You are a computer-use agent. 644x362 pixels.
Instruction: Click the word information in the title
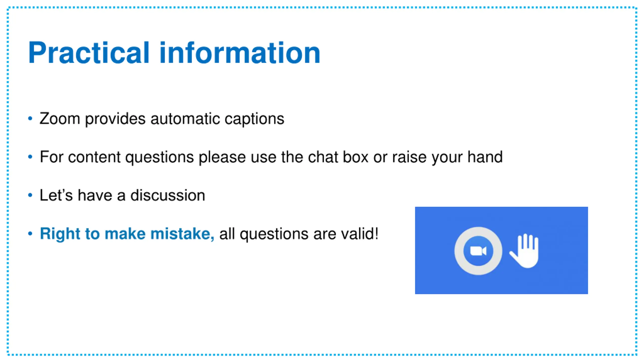coord(240,53)
